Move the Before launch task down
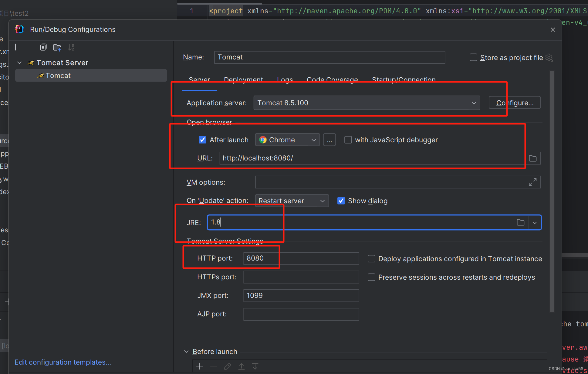The image size is (588, 374). click(x=255, y=366)
